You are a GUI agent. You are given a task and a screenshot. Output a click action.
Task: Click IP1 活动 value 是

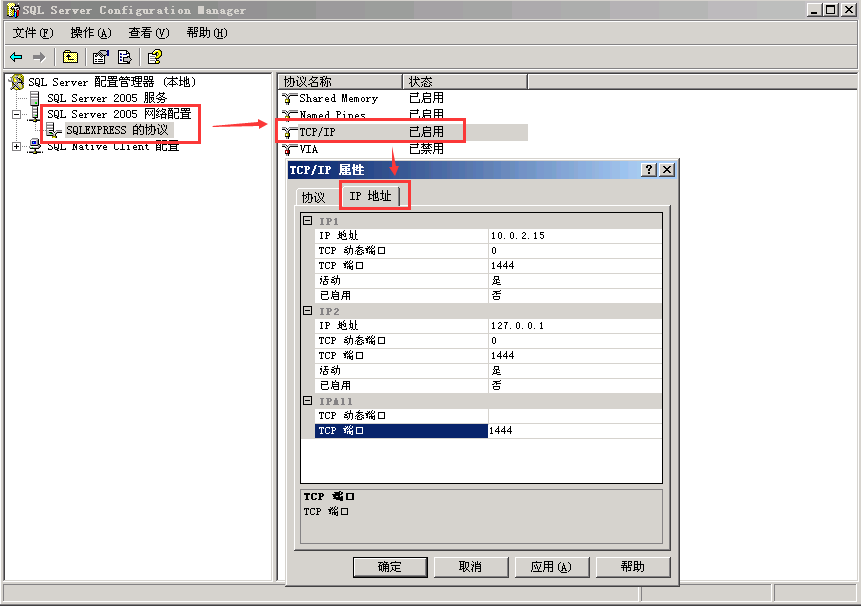[x=575, y=280]
